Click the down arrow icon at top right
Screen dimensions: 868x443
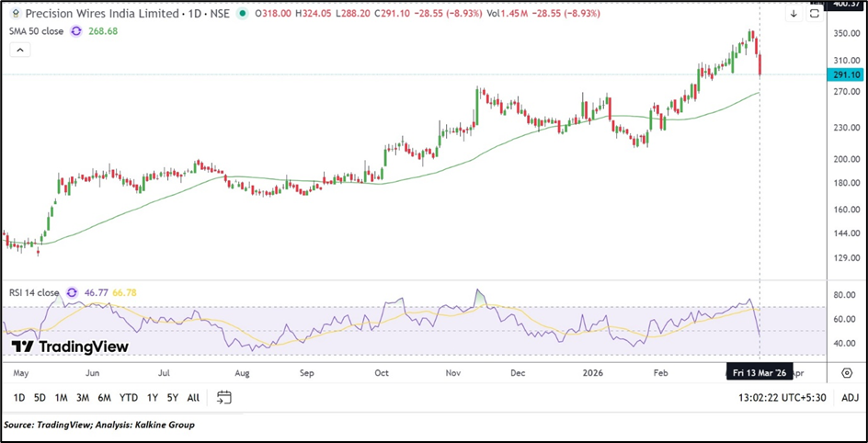tap(794, 14)
